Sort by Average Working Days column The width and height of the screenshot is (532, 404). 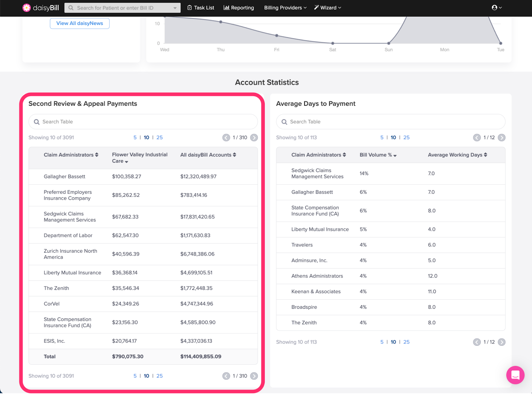pos(458,155)
